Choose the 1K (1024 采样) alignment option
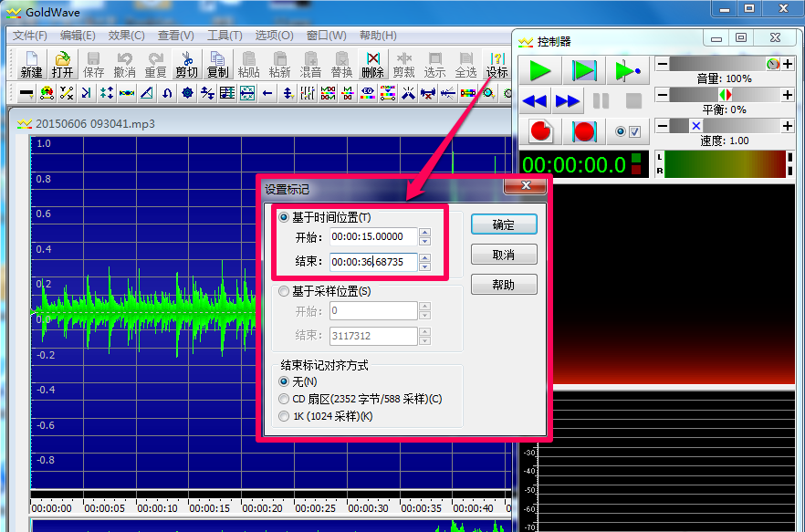Viewport: 805px width, 532px height. (x=285, y=416)
